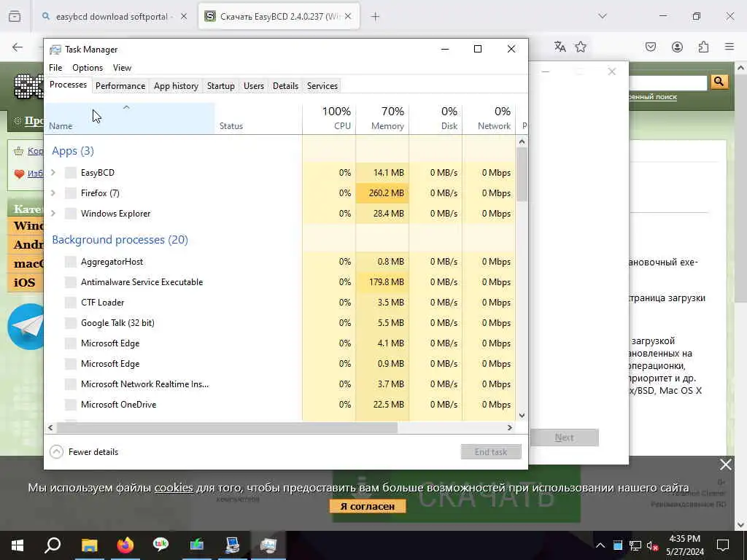
Task: Collapse view with Fewer details chevron
Action: (x=56, y=451)
